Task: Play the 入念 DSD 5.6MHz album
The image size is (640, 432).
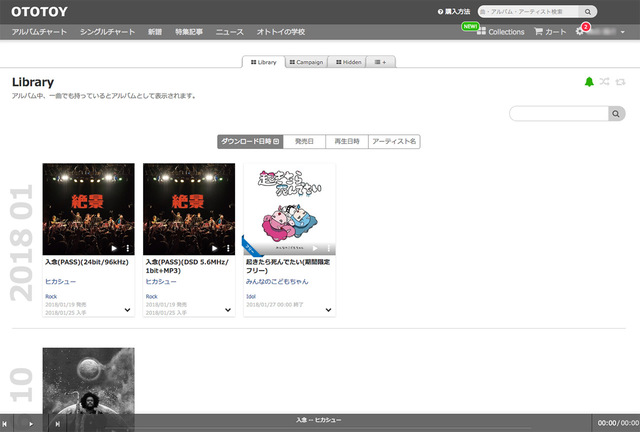Action: pyautogui.click(x=215, y=248)
